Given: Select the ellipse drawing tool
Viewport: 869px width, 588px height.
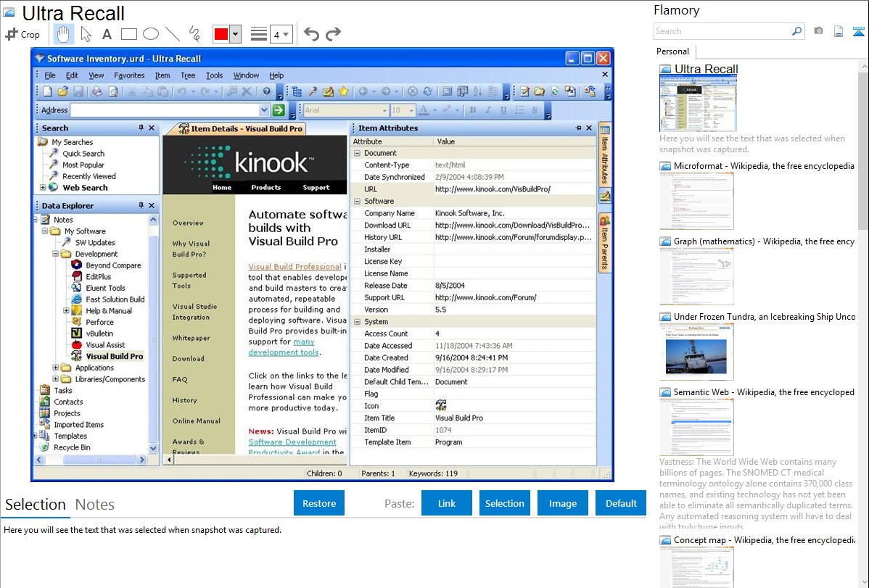Looking at the screenshot, I should pos(151,34).
